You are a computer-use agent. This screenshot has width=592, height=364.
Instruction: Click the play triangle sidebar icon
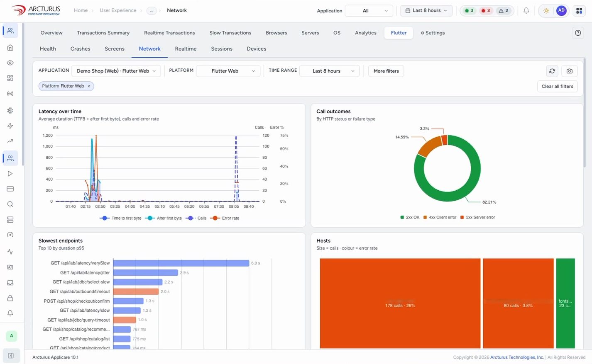pos(10,174)
